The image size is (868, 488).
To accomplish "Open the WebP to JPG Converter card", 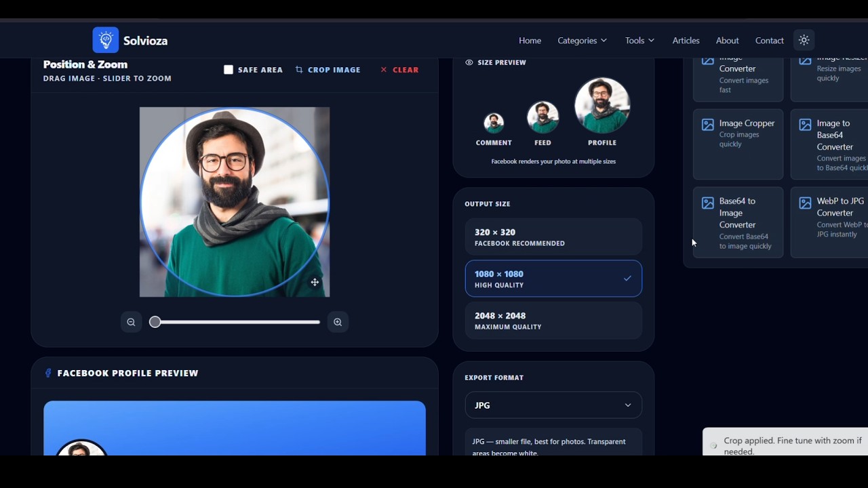I will tap(829, 222).
